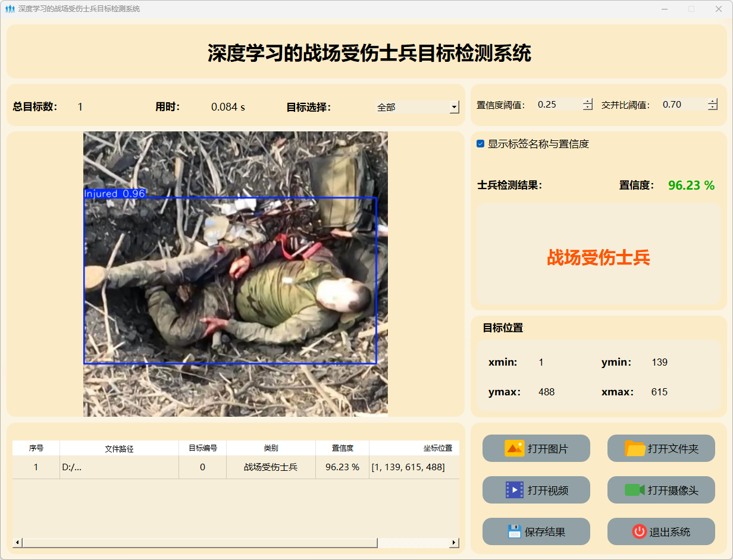The width and height of the screenshot is (733, 560).
Task: Decrease 置信度阈值 with the down arrow
Action: point(588,108)
